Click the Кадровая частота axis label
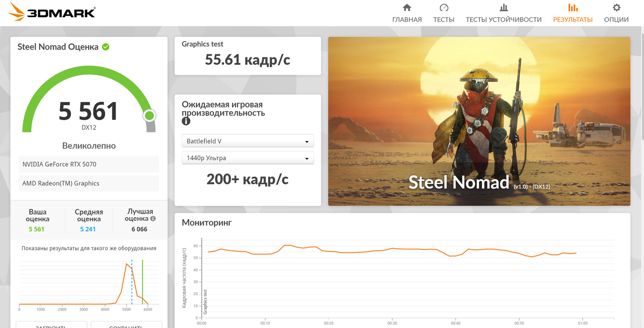The image size is (644, 328). coord(185,278)
